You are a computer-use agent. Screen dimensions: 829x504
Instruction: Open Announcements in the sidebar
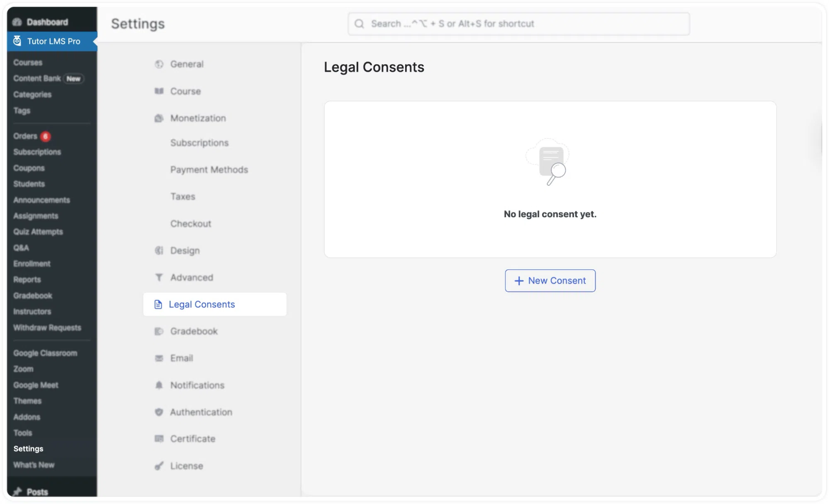pyautogui.click(x=41, y=200)
